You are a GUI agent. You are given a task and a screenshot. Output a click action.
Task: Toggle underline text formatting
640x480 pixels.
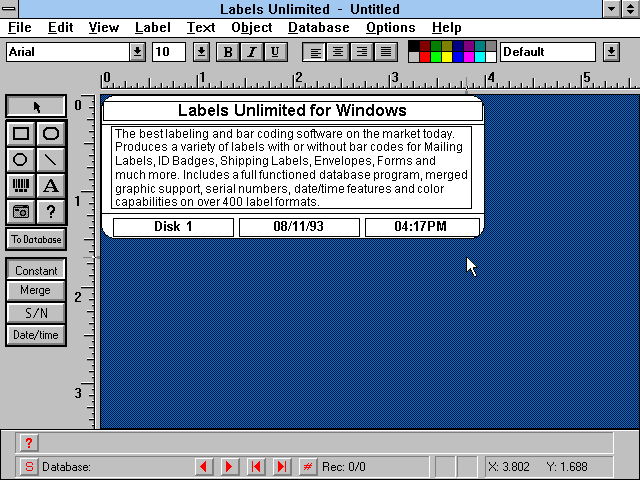(275, 52)
